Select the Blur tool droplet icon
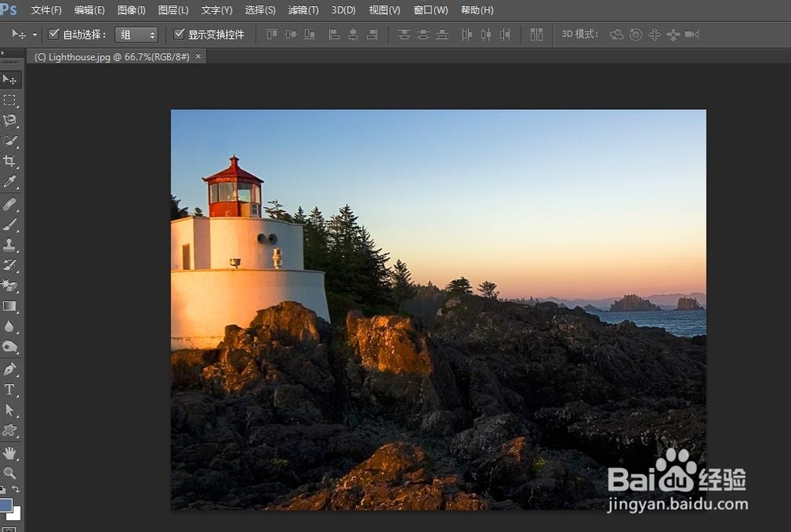This screenshot has width=791, height=532. point(9,326)
